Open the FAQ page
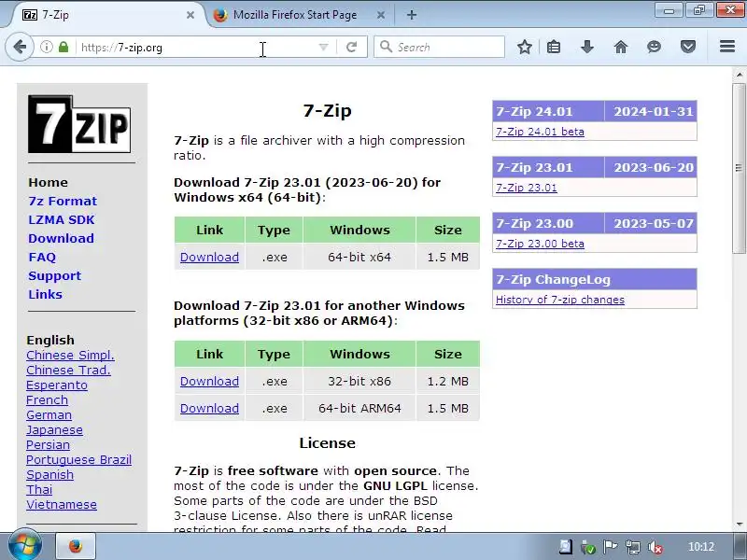 pos(42,258)
